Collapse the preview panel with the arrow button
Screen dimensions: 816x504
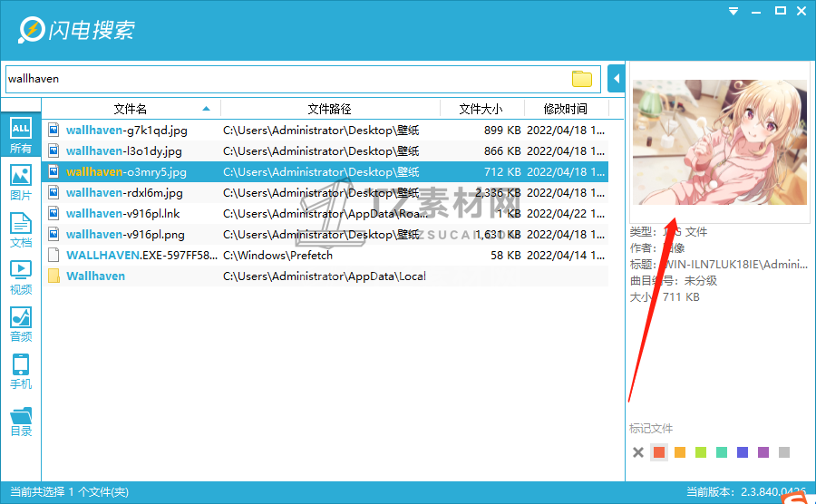[617, 79]
